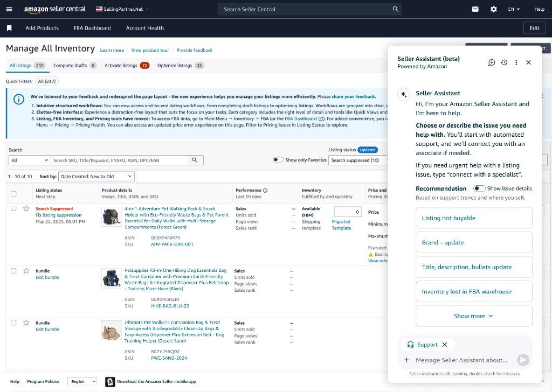Screen dimensions: 552x392
Task: Turn on the Show issue details switch
Action: pos(478,188)
